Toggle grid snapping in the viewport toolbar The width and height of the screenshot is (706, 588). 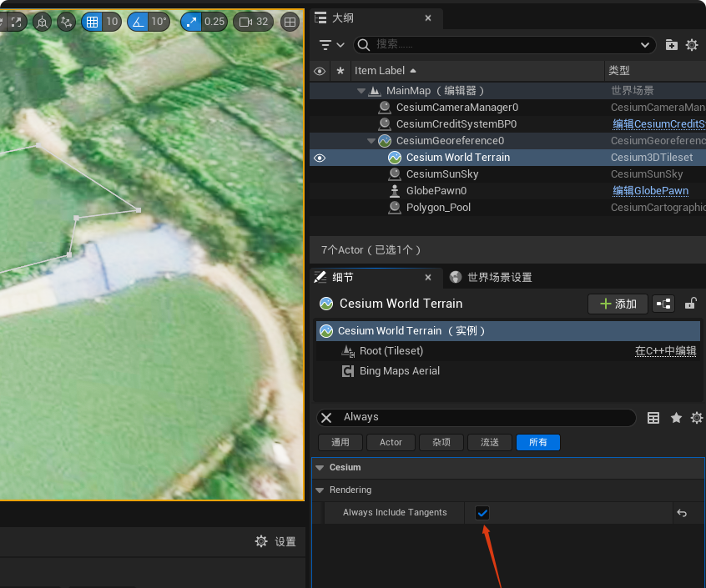(x=93, y=22)
